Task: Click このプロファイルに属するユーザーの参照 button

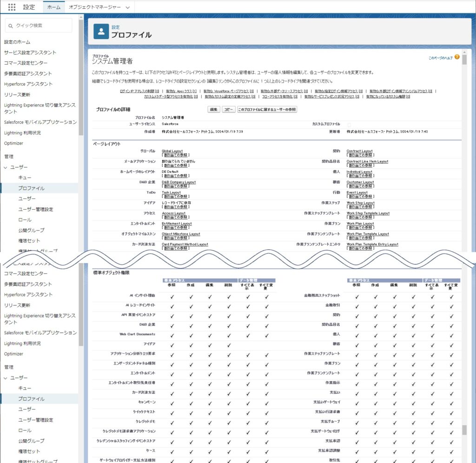Action: click(x=267, y=109)
